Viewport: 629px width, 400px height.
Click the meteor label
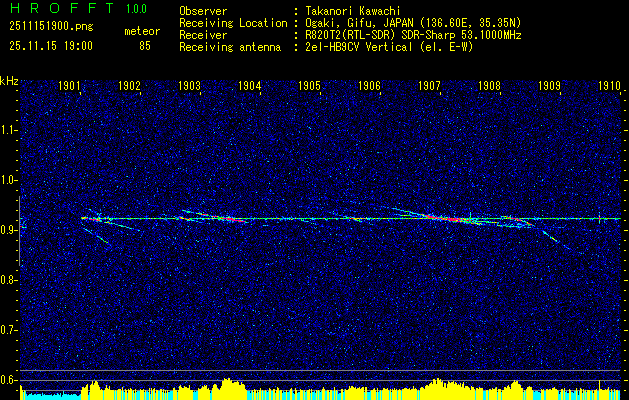[142, 31]
